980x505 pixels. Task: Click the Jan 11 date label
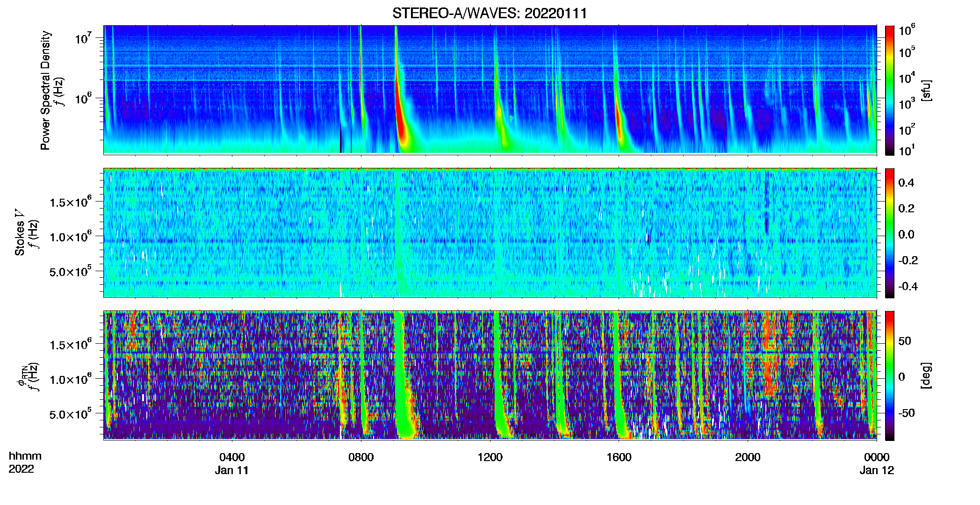pyautogui.click(x=232, y=470)
